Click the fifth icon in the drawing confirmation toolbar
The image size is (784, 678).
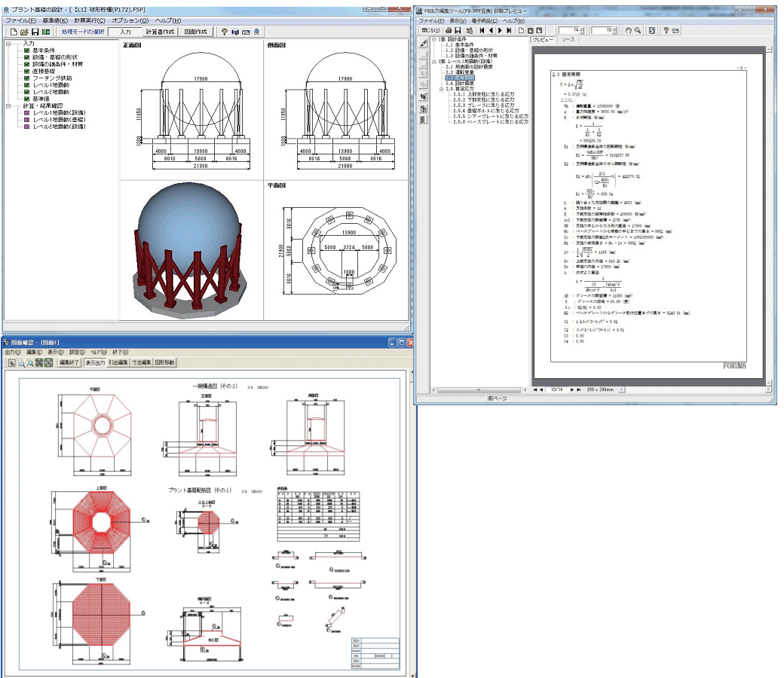tap(48, 363)
